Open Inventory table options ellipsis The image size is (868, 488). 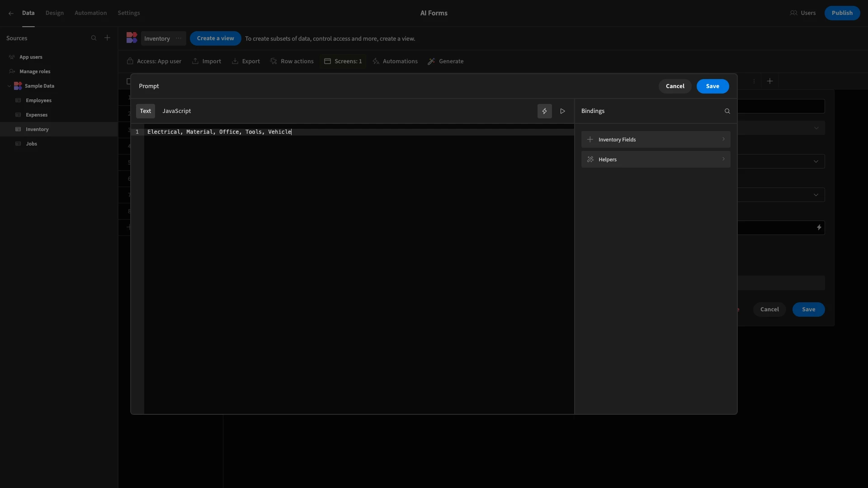pos(179,38)
